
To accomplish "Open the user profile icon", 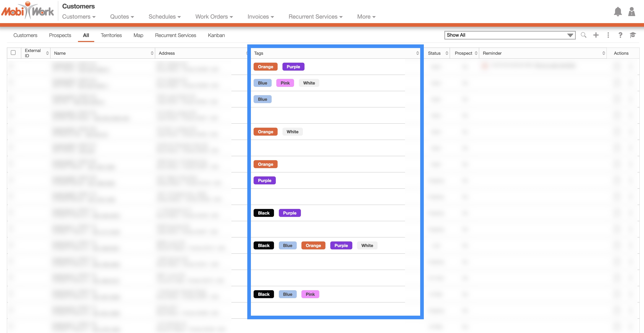I will tap(632, 12).
